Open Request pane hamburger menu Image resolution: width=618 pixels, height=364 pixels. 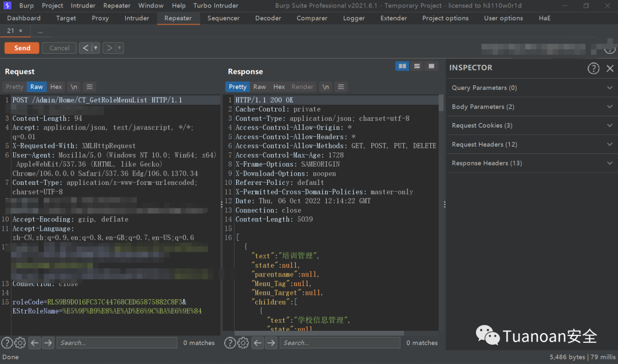(x=89, y=87)
